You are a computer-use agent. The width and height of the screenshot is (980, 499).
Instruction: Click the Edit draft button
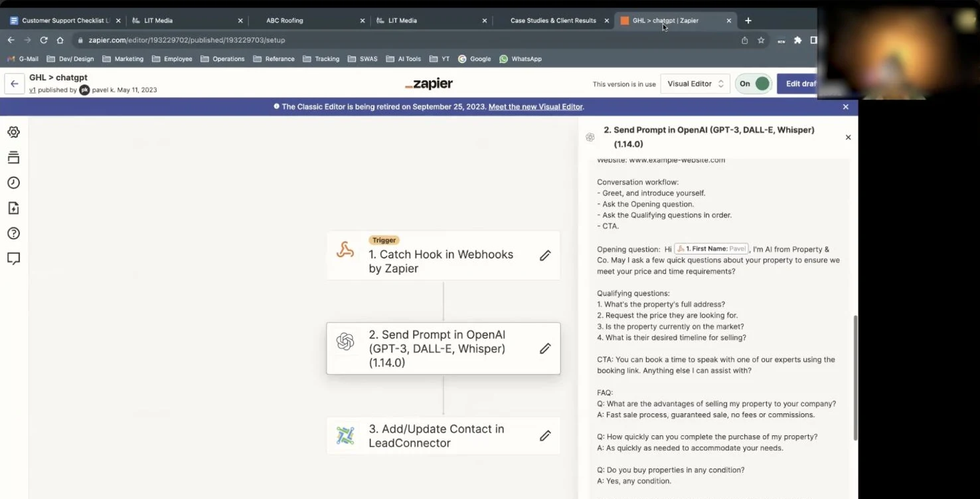(798, 84)
